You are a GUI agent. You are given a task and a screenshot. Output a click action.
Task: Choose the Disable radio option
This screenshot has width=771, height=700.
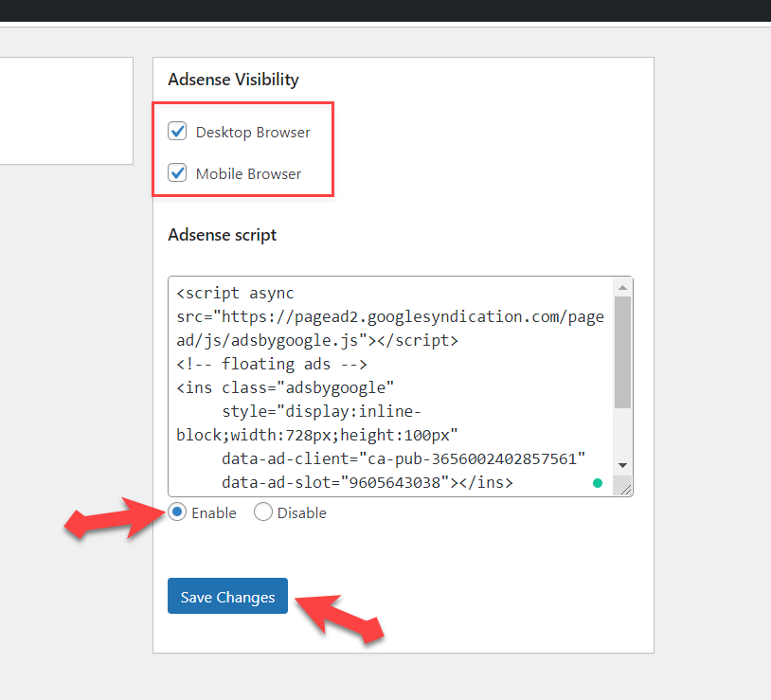coord(263,512)
